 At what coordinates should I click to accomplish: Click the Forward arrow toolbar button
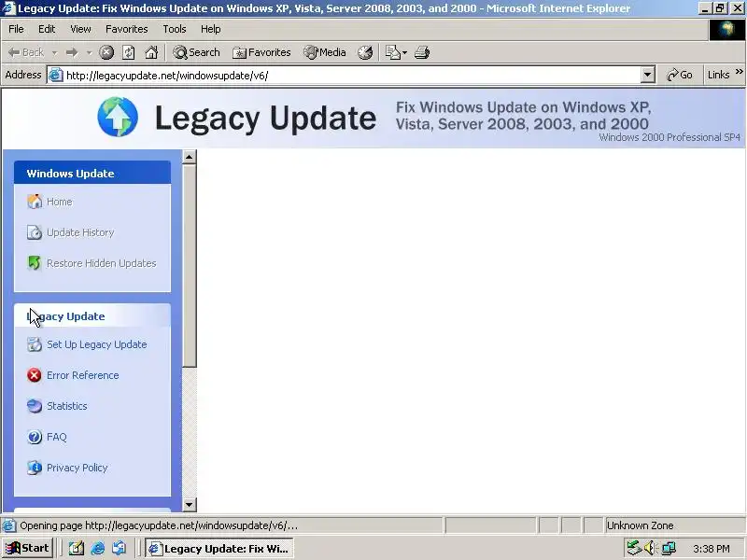tap(72, 52)
